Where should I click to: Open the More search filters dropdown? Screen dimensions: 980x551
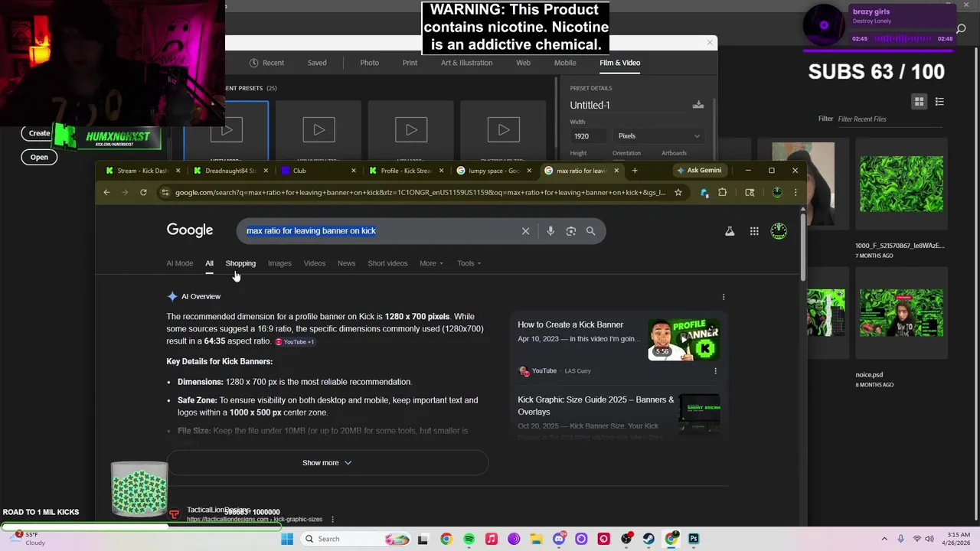(x=431, y=263)
